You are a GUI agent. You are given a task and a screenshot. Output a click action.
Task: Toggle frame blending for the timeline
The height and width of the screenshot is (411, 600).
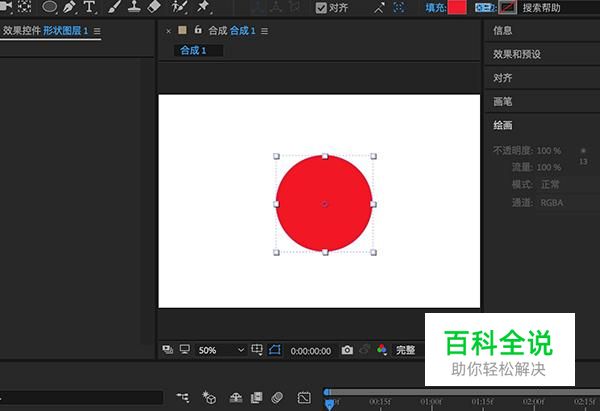[x=256, y=398]
